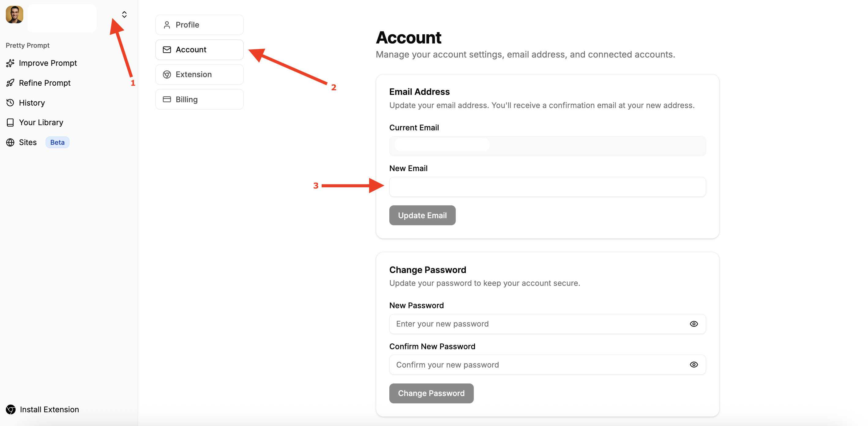Focus the New Email input field

click(547, 187)
